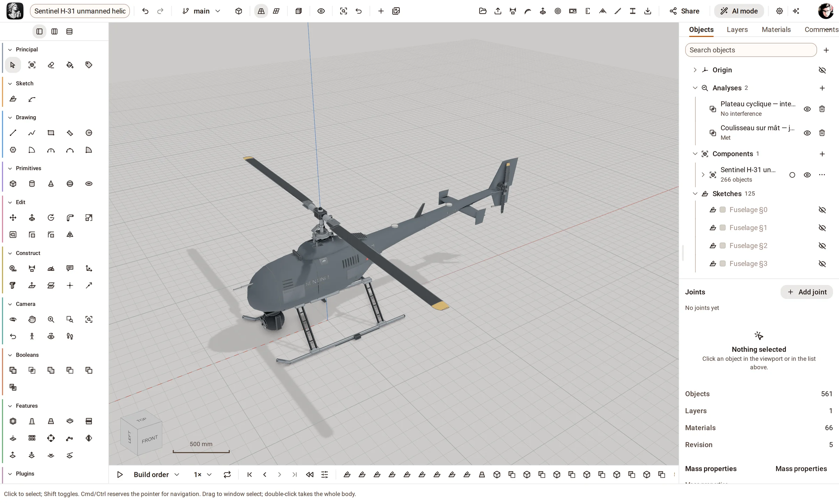The height and width of the screenshot is (504, 839).
Task: Open the main branch dropdown
Action: (201, 11)
